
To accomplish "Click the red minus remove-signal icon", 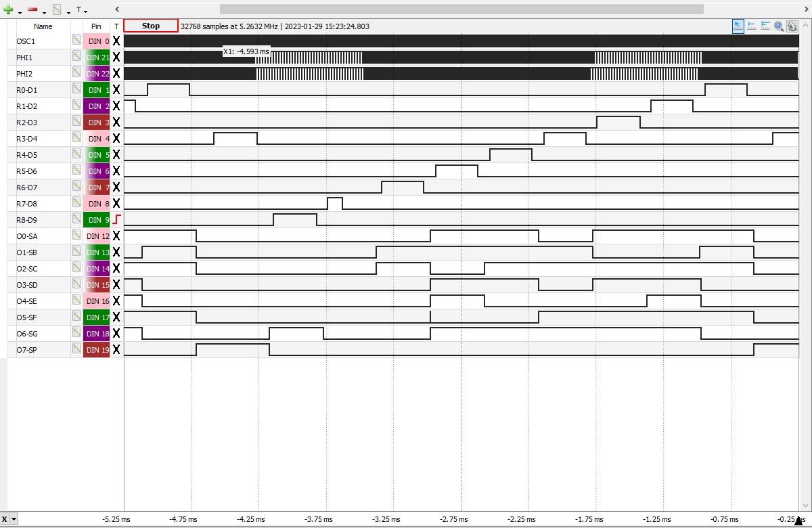I will click(32, 9).
